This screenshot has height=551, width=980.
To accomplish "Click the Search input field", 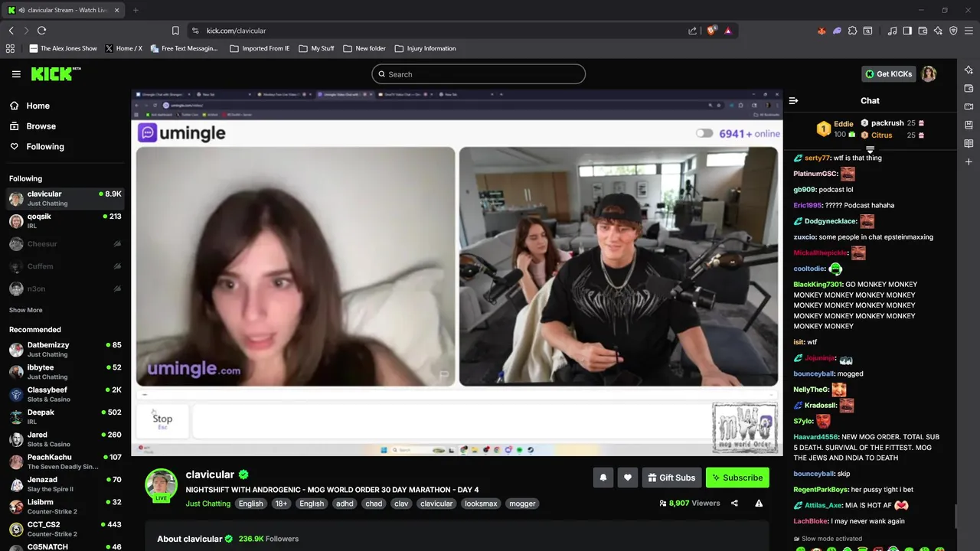I will tap(479, 74).
